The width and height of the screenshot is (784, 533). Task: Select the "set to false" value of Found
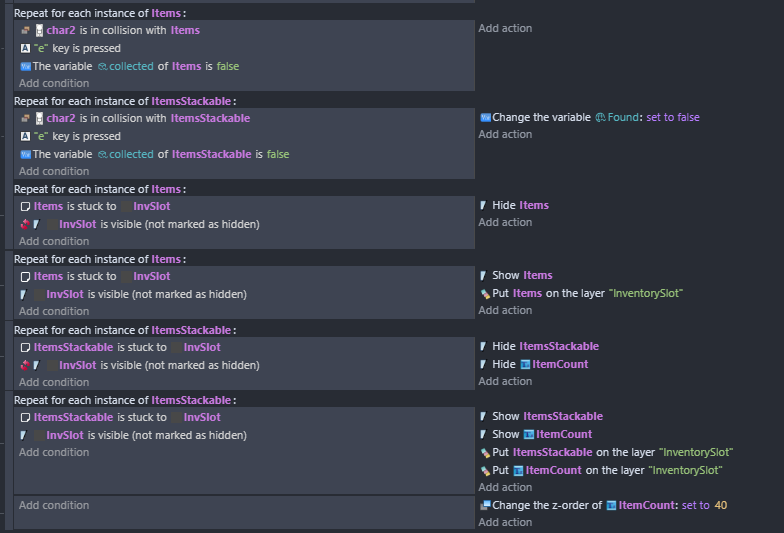point(672,118)
